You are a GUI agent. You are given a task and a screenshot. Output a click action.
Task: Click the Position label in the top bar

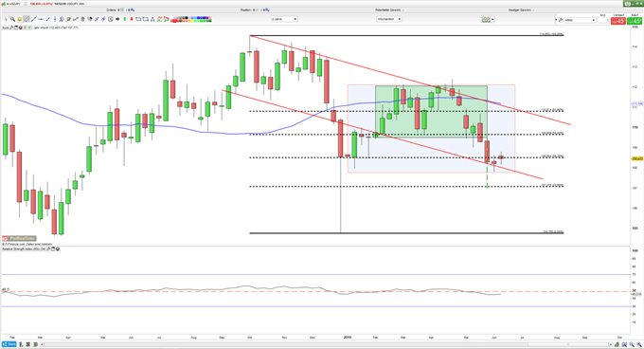pos(246,9)
